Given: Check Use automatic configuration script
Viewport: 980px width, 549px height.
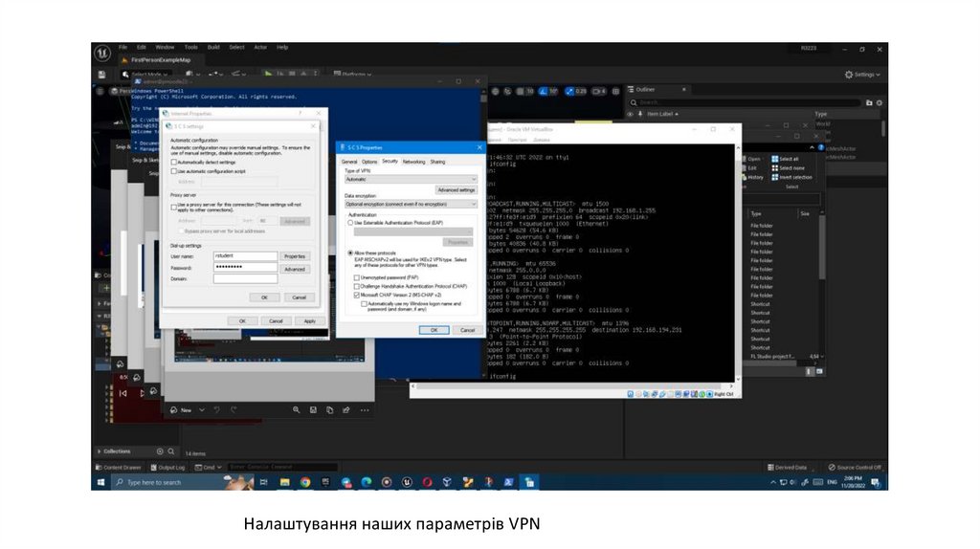Looking at the screenshot, I should 174,171.
